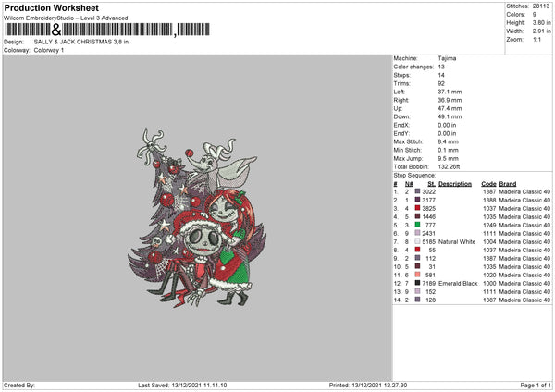
Task: Select the Max Stitch value 8.4 mm
Action: [448, 141]
